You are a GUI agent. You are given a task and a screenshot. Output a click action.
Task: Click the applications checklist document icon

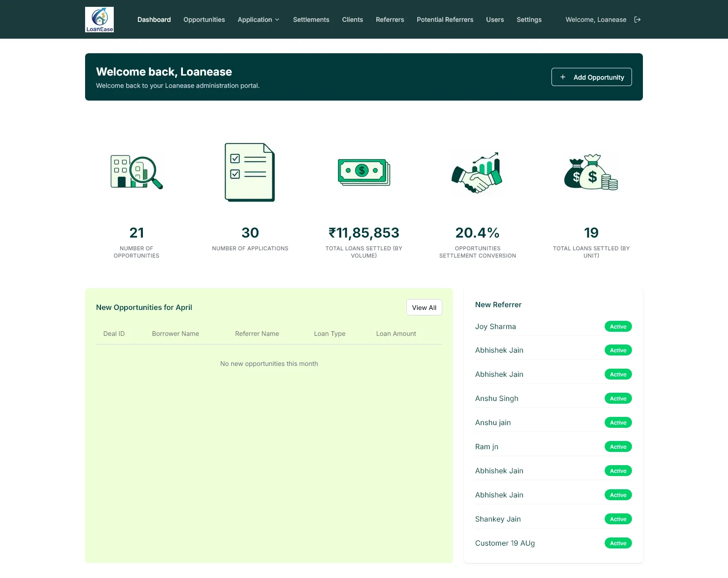point(250,172)
